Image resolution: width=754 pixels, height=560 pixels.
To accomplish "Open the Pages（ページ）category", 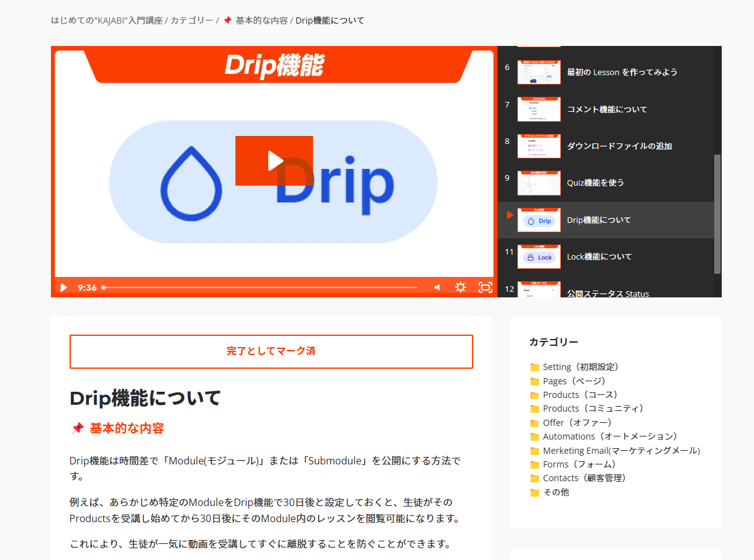I will (x=576, y=381).
